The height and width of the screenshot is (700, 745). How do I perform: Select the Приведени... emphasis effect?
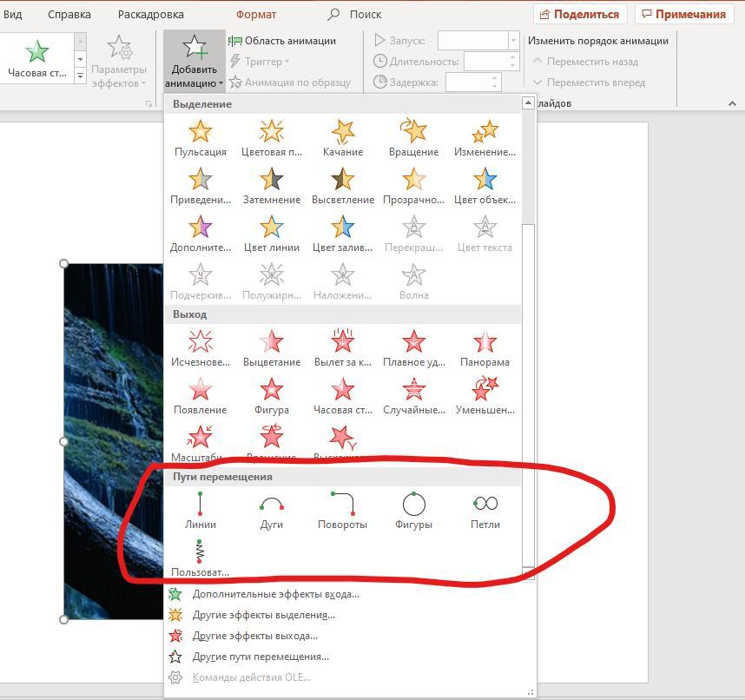coord(200,186)
